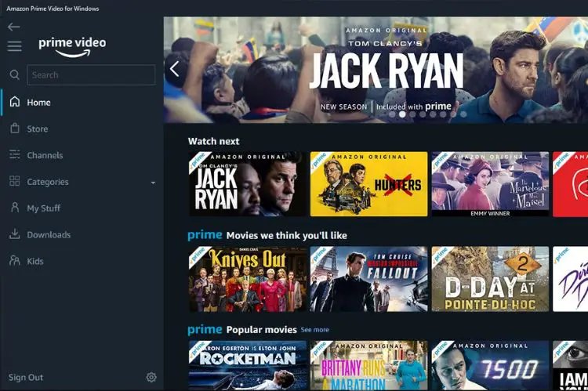Click the Watch next heading
The width and height of the screenshot is (588, 391).
[x=214, y=141]
